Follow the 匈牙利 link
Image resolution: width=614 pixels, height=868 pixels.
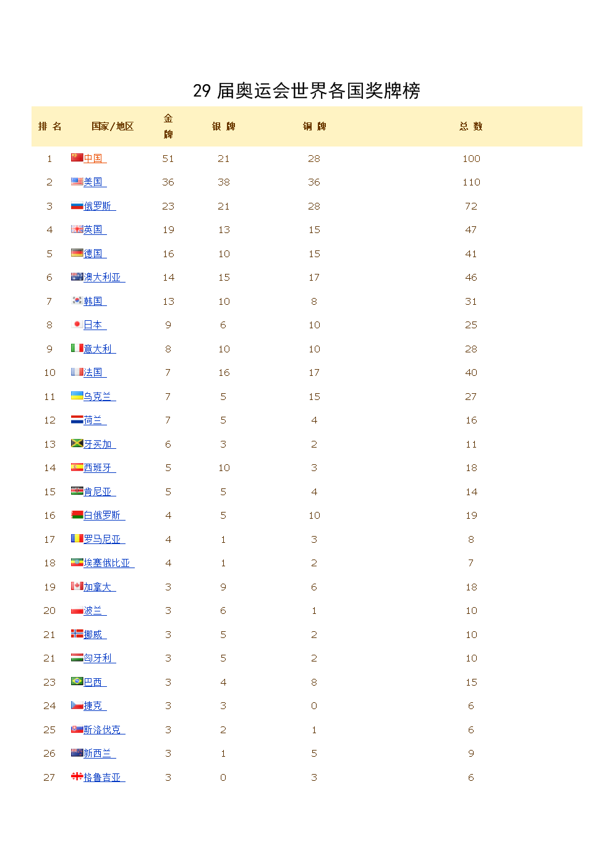(x=100, y=658)
